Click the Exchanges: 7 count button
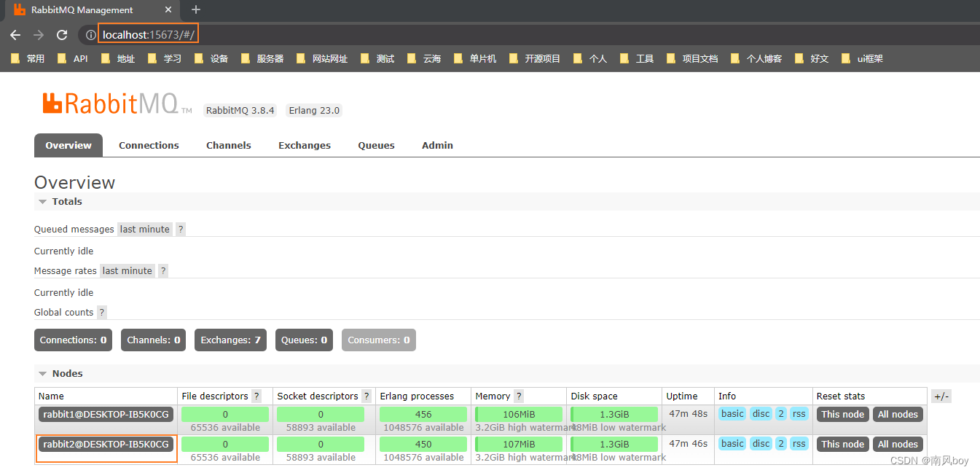The height and width of the screenshot is (473, 980). pos(230,340)
